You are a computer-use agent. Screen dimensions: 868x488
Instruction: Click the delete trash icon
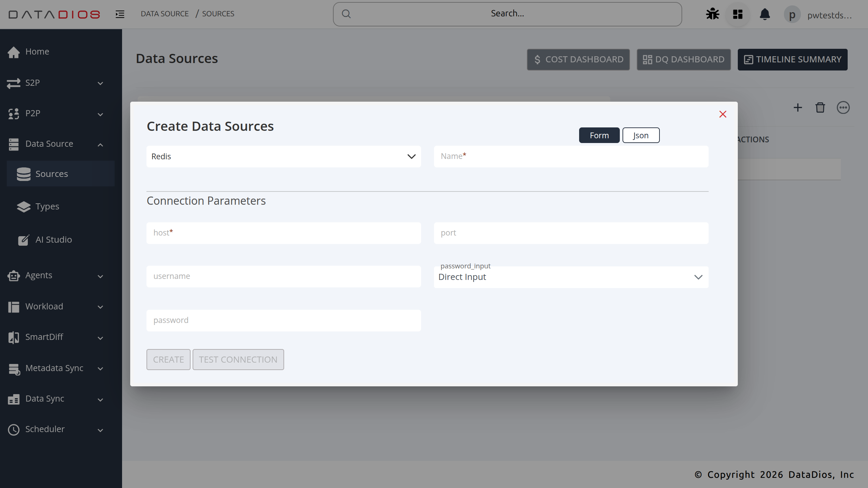[x=820, y=107]
